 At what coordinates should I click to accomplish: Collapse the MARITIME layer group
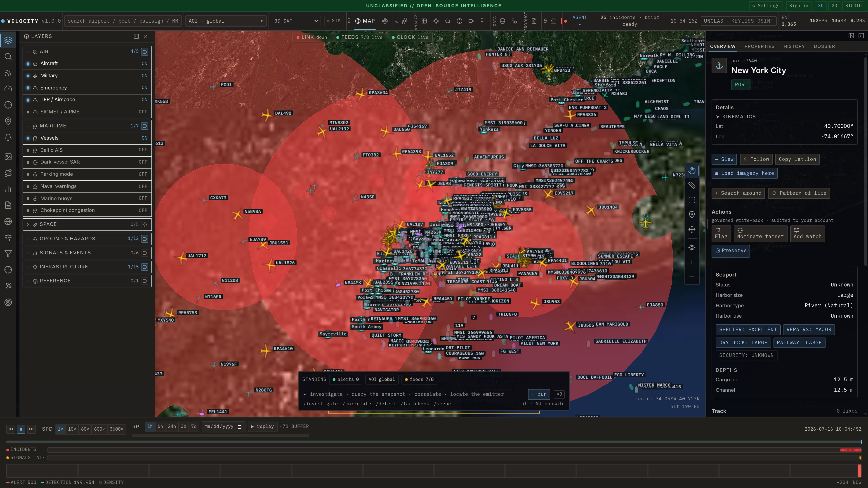click(x=28, y=126)
